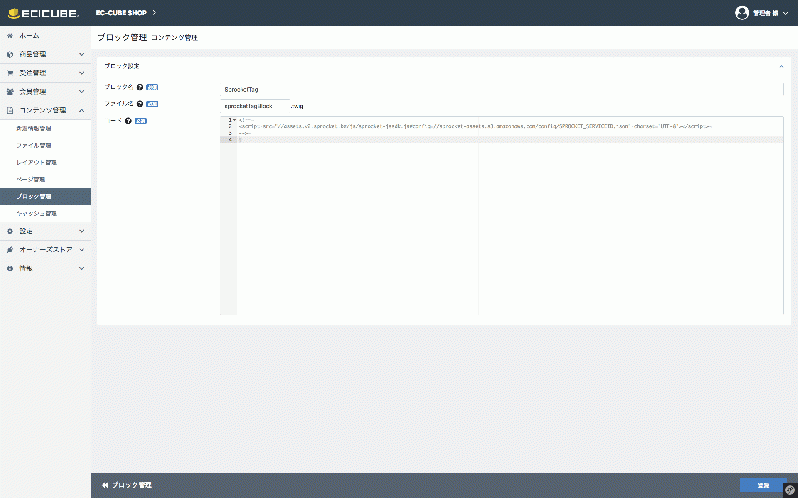
Task: Click the EC-CUBE logo
Action: pyautogui.click(x=44, y=13)
